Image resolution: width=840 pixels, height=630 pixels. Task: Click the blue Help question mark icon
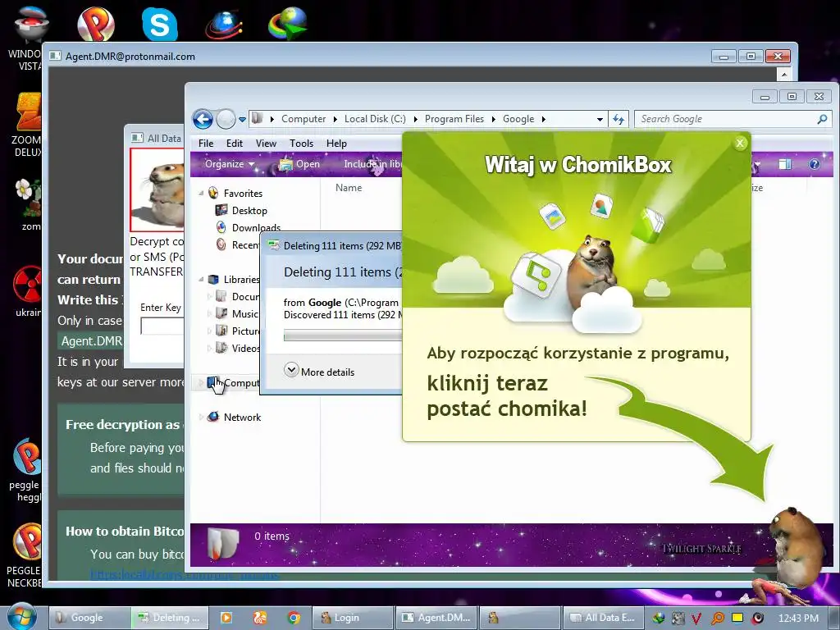pos(815,164)
